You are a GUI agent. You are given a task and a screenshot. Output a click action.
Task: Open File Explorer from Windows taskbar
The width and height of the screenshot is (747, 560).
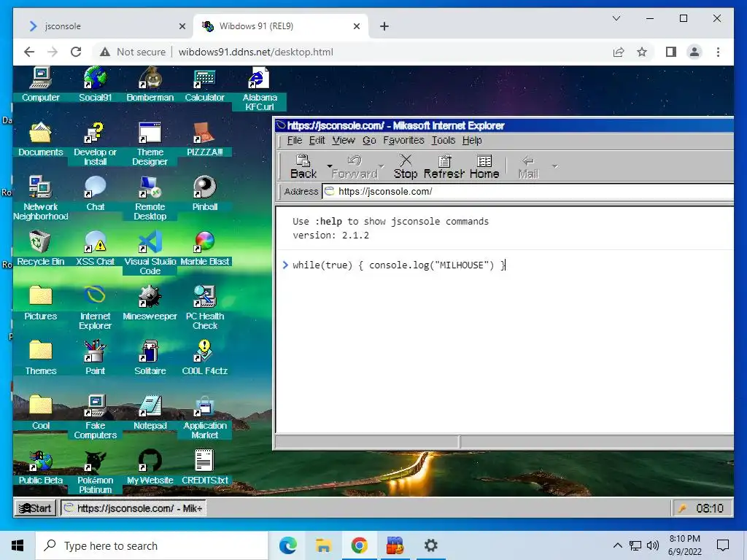click(323, 545)
